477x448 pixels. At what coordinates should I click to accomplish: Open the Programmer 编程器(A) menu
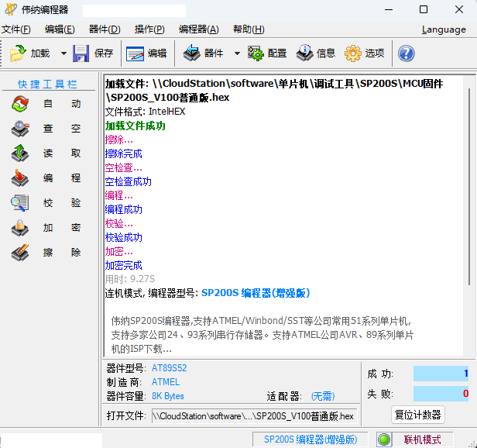[199, 29]
